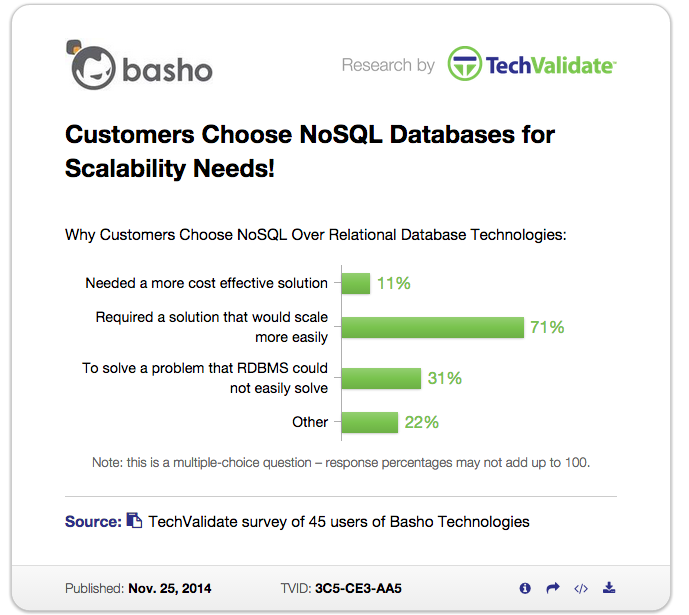Screen dimensions: 689x615
Task: Click the 'Needed a more cost effective solution' label
Action: tap(207, 283)
